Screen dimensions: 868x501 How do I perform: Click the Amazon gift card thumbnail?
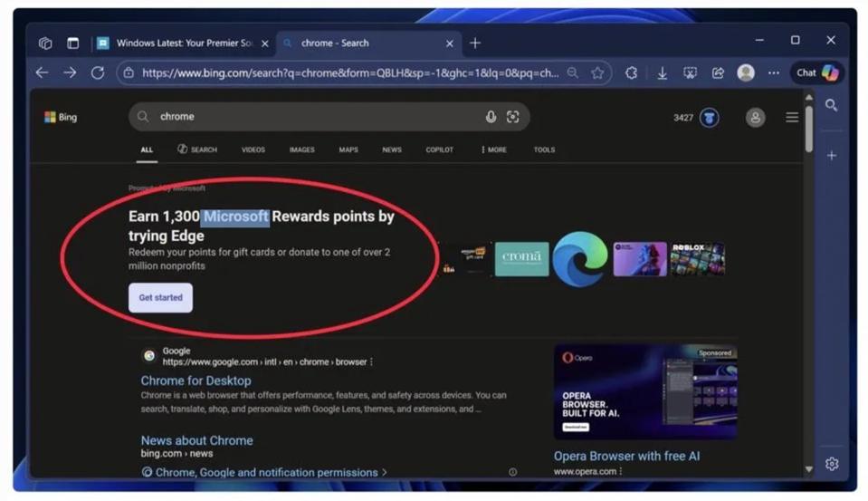(x=465, y=259)
